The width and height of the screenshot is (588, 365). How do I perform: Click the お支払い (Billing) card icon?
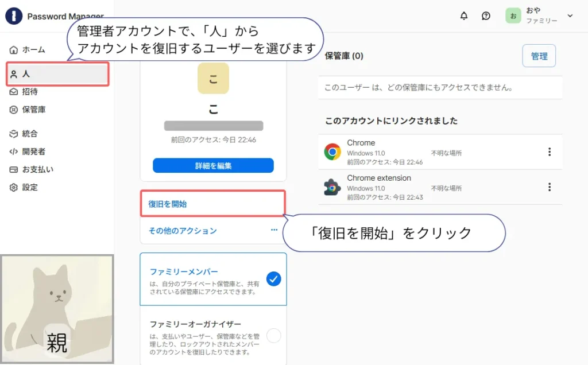14,169
